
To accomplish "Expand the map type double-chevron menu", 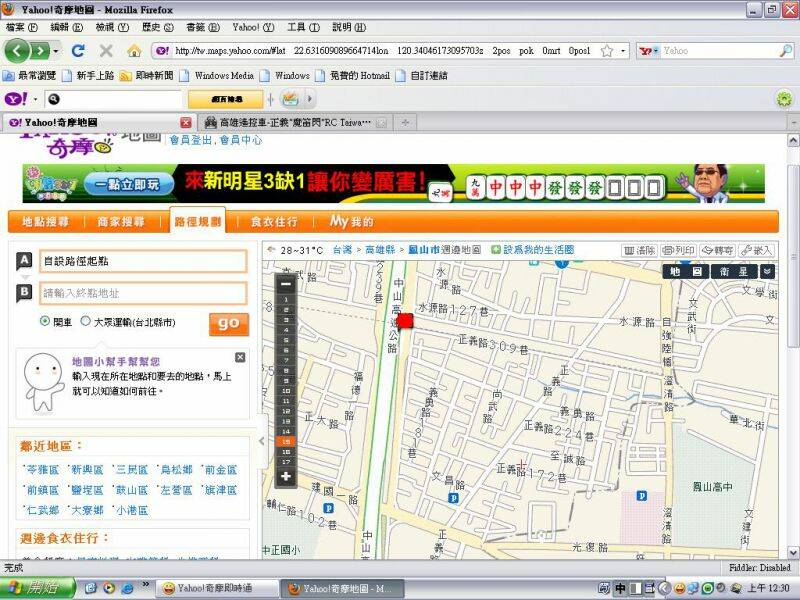I will 767,271.
